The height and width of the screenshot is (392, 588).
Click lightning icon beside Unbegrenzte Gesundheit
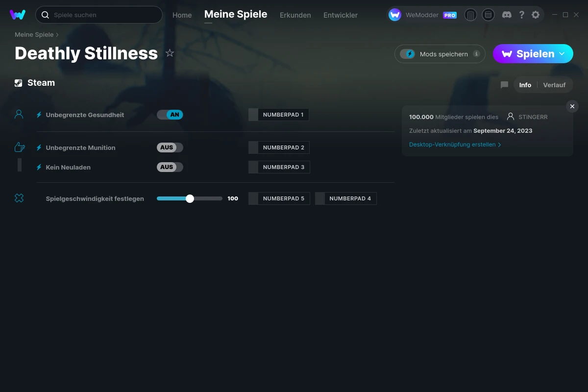(39, 115)
